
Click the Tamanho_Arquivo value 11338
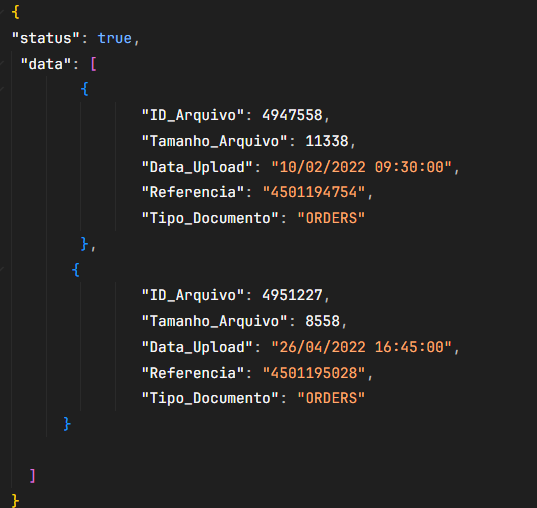327,141
